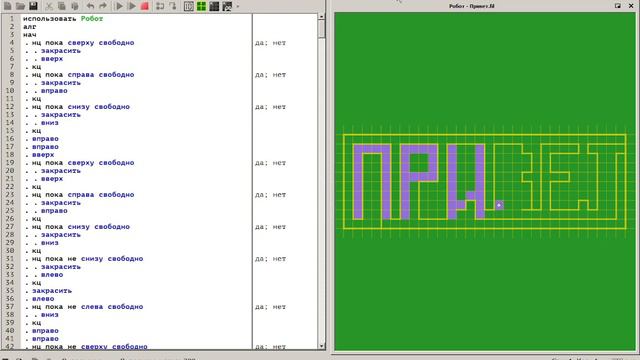Stop execution with the red button
This screenshot has width=640, height=360.
144,6
